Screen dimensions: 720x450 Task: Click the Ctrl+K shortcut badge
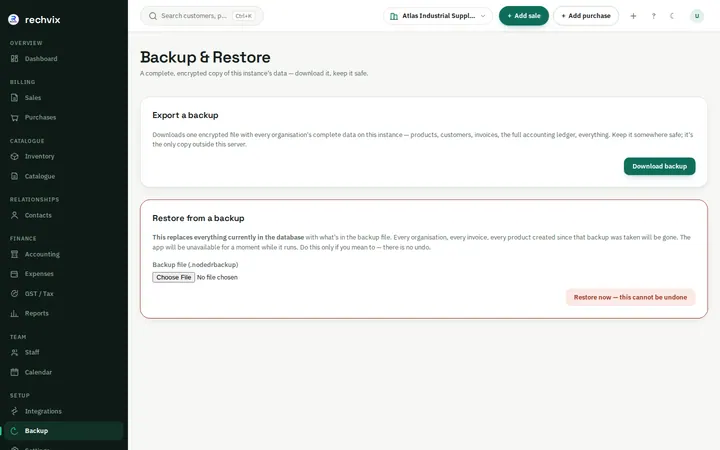coord(243,16)
